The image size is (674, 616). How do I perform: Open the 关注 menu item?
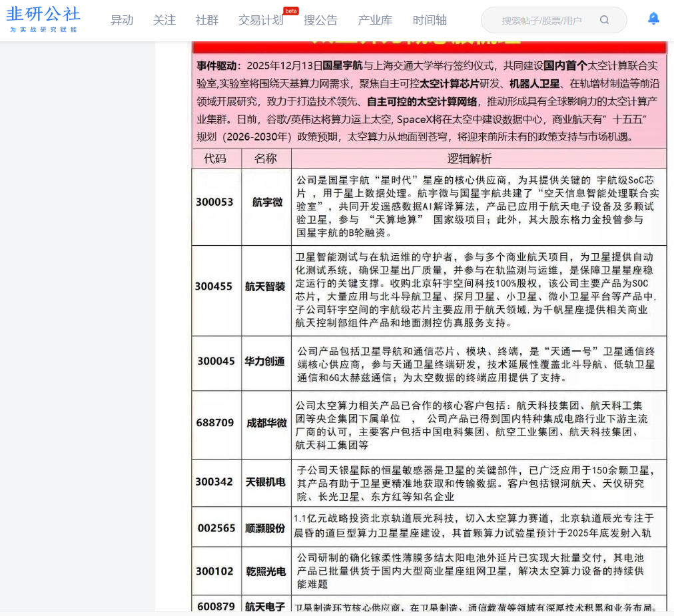165,20
